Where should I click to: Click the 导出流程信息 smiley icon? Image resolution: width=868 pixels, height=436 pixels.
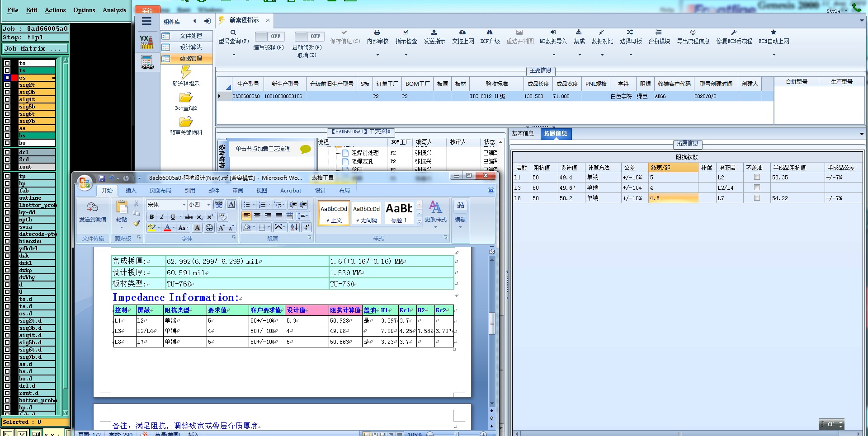click(693, 33)
